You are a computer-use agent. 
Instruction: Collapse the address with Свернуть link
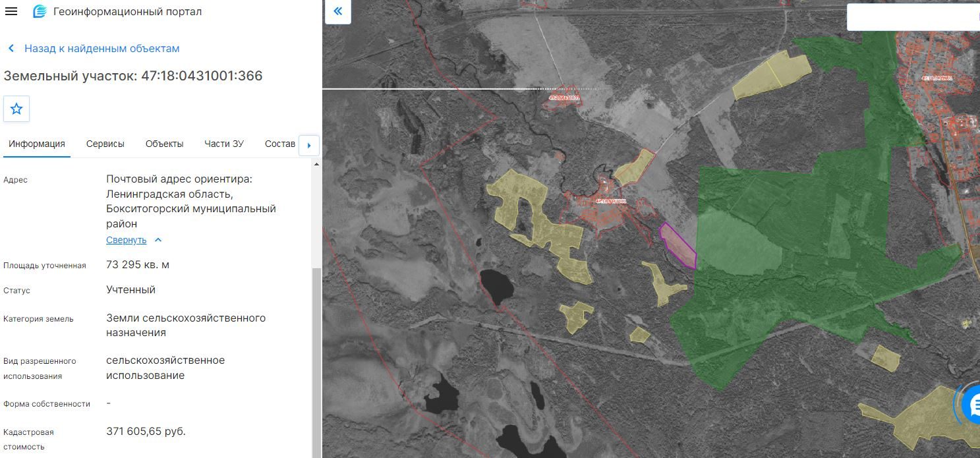pyautogui.click(x=134, y=240)
